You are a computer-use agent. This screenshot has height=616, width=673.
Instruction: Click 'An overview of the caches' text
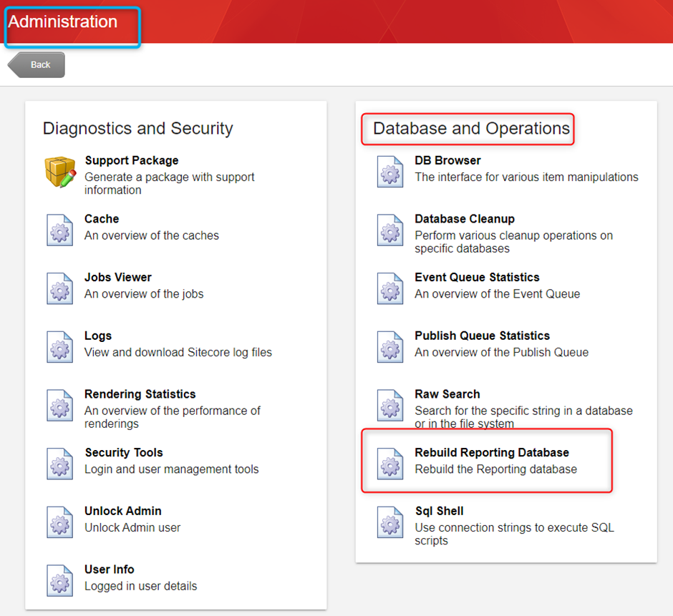pos(152,235)
